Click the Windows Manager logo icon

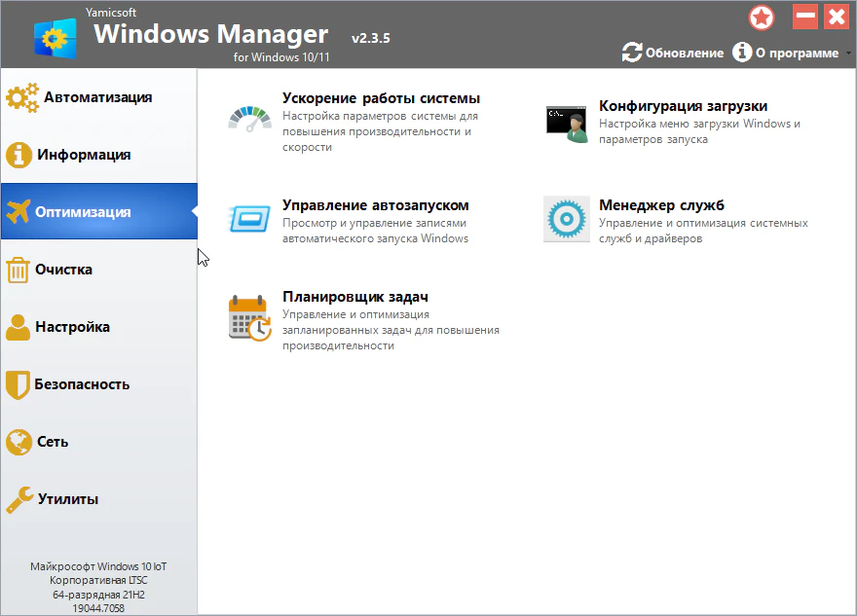click(55, 37)
